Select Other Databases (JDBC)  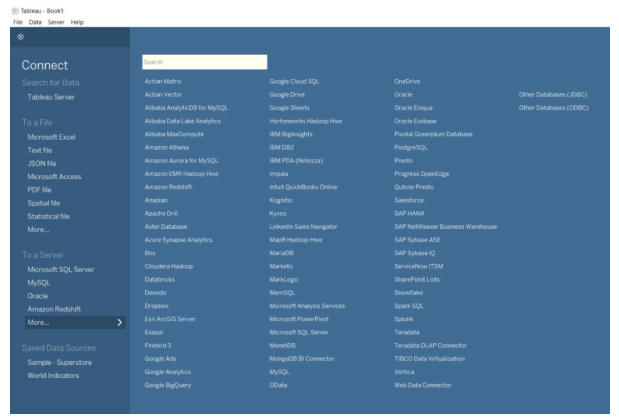click(553, 95)
